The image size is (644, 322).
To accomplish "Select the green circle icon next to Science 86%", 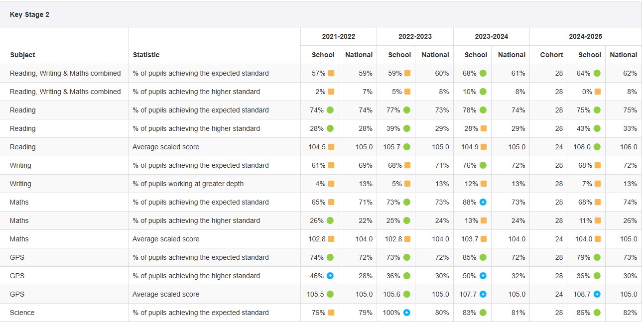I will 597,313.
